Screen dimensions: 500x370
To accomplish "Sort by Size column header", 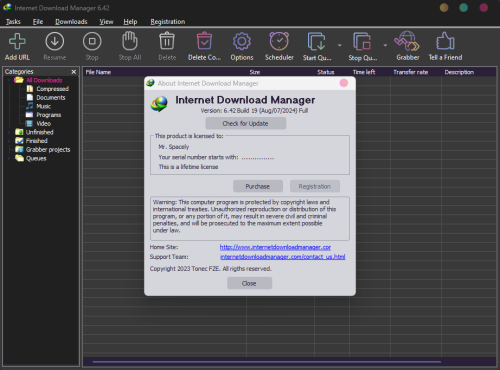I will pyautogui.click(x=255, y=72).
